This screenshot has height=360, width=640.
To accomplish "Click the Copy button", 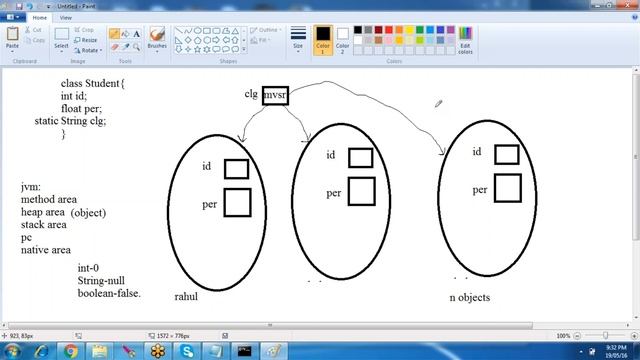I will pos(35,40).
